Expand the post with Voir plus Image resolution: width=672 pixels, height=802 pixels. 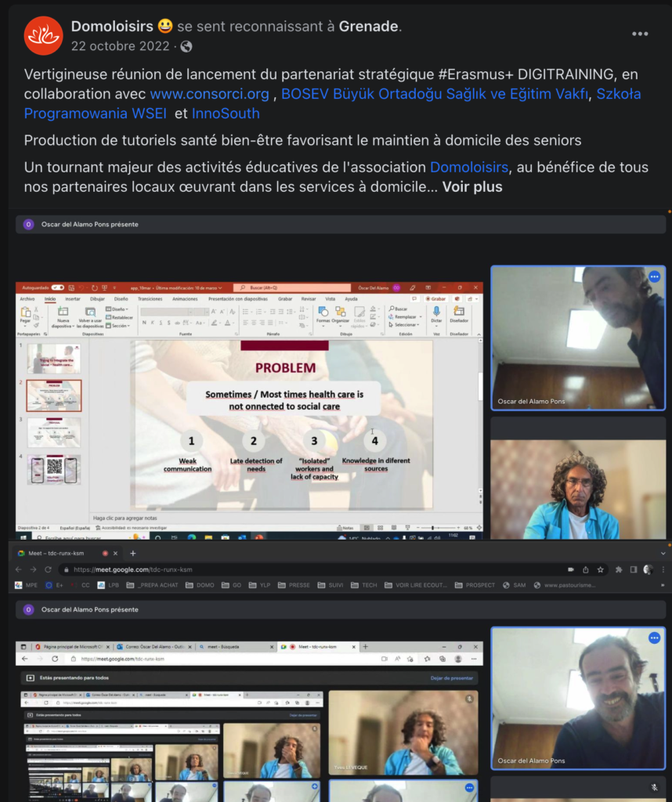(472, 187)
